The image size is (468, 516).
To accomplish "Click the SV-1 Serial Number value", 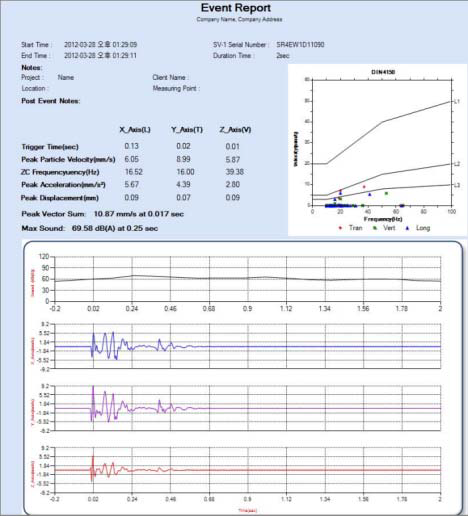I will click(300, 45).
